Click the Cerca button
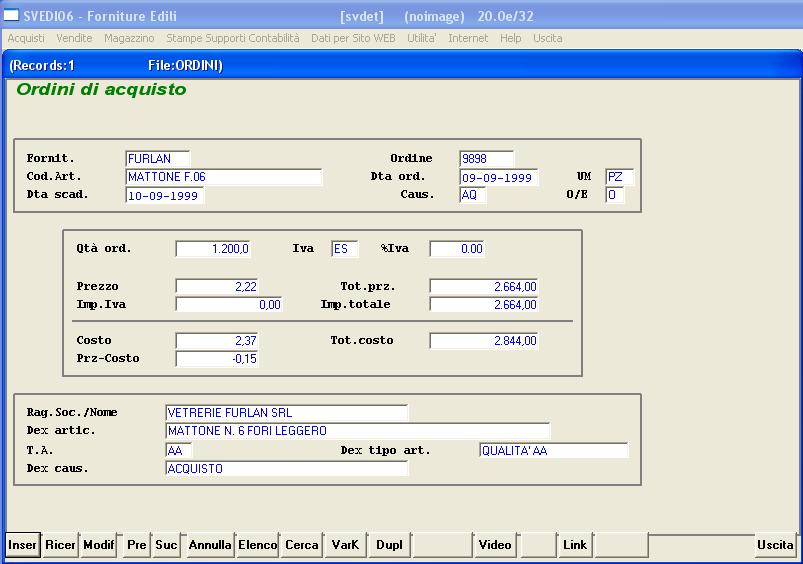This screenshot has width=803, height=564. 302,545
